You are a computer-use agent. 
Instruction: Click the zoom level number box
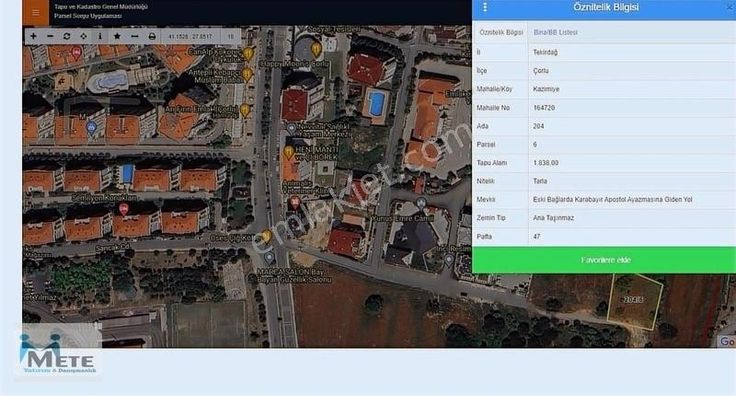[x=230, y=36]
